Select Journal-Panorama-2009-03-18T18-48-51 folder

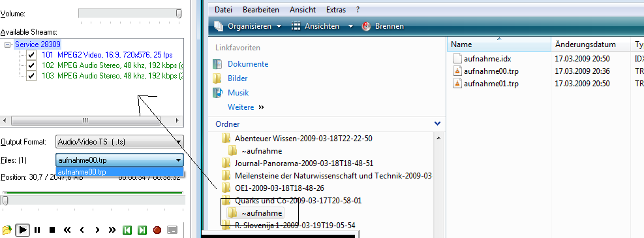click(x=304, y=163)
